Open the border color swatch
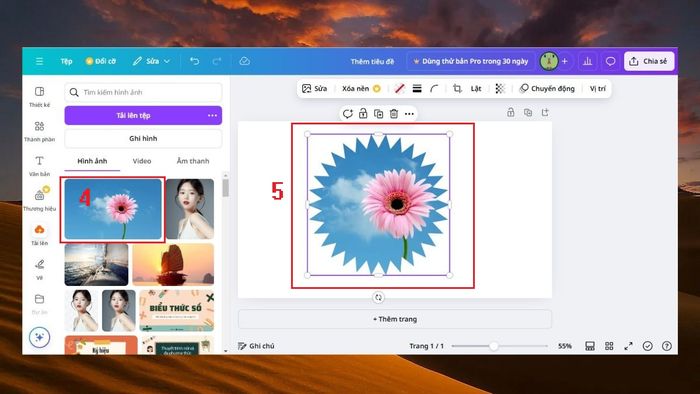This screenshot has width=700, height=394. tap(400, 88)
